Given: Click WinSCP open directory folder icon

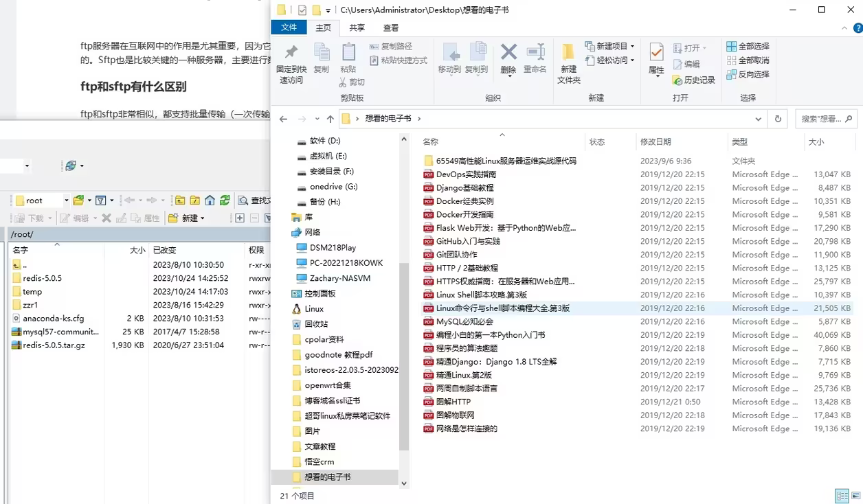Looking at the screenshot, I should click(x=78, y=201).
